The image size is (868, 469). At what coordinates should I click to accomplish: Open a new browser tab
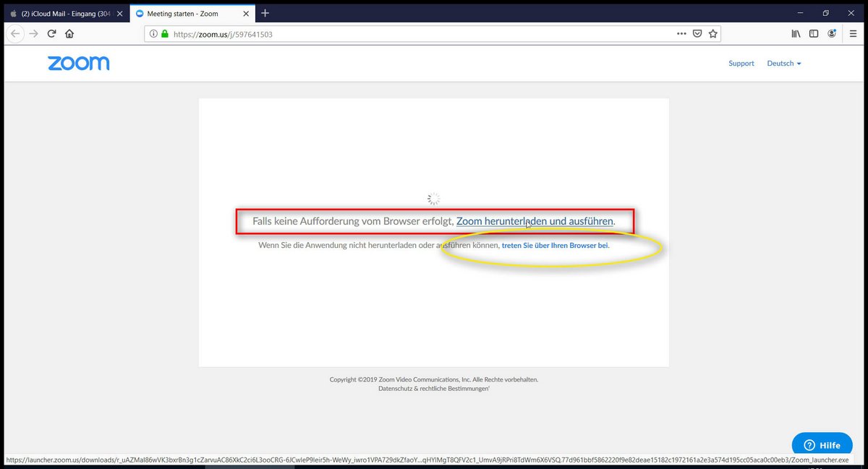[x=265, y=13]
